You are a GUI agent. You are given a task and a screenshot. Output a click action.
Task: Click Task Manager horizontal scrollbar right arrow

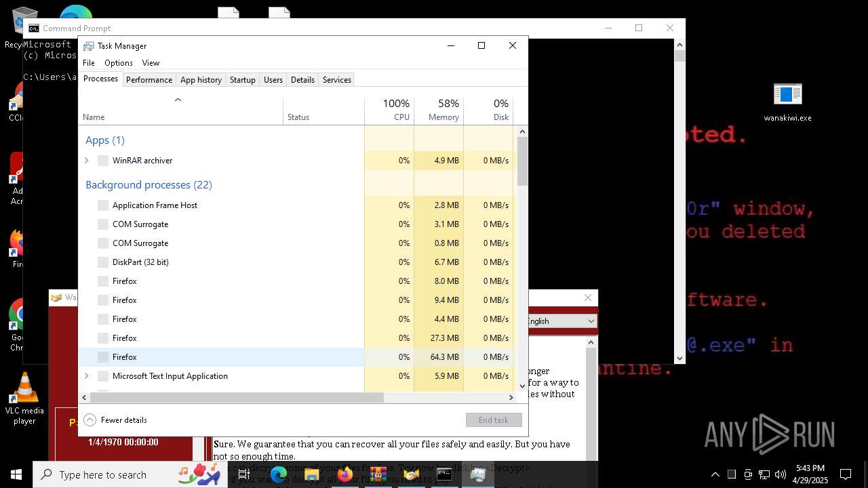[x=511, y=398]
